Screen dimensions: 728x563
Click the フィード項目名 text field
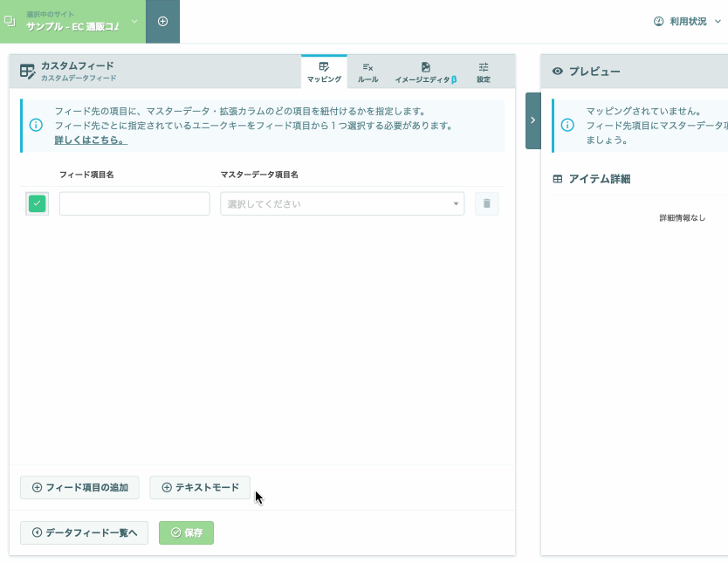(x=134, y=203)
